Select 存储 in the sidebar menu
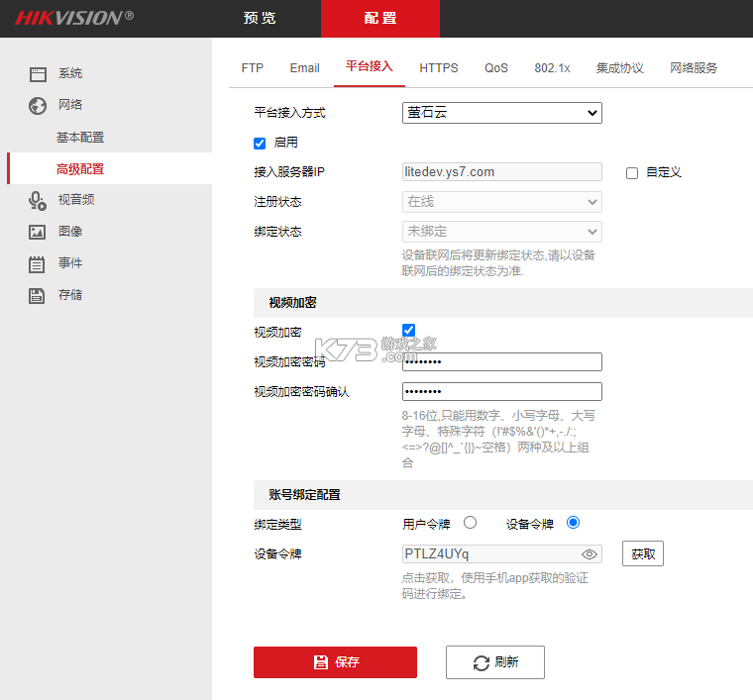Viewport: 753px width, 700px height. pyautogui.click(x=70, y=295)
